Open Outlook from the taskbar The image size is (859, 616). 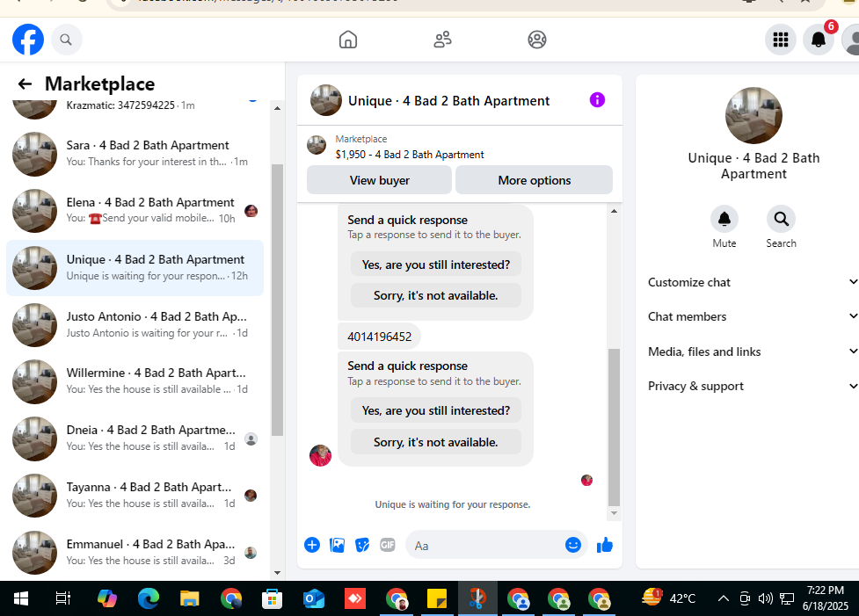(313, 598)
